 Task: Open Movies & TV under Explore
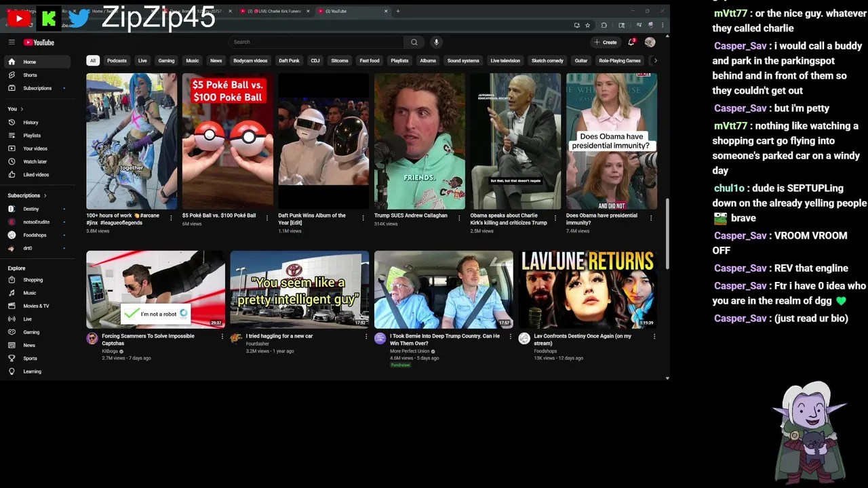[38, 306]
